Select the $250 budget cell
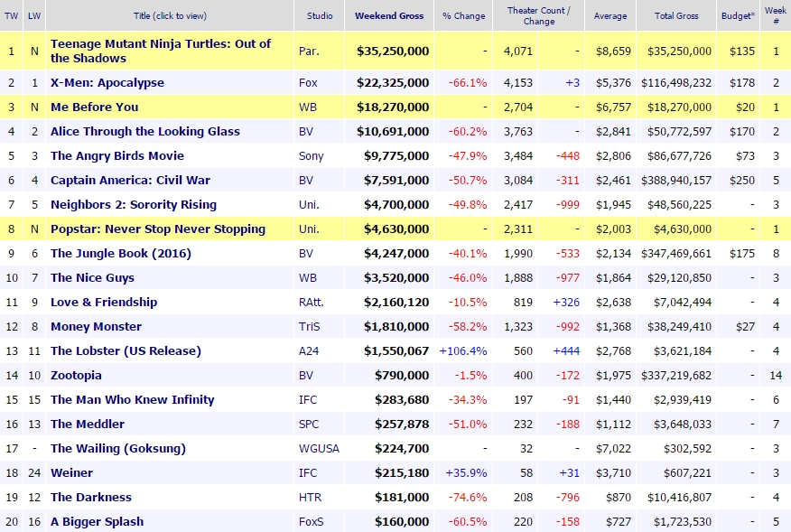Viewport: 791px width, 532px height. coord(742,181)
